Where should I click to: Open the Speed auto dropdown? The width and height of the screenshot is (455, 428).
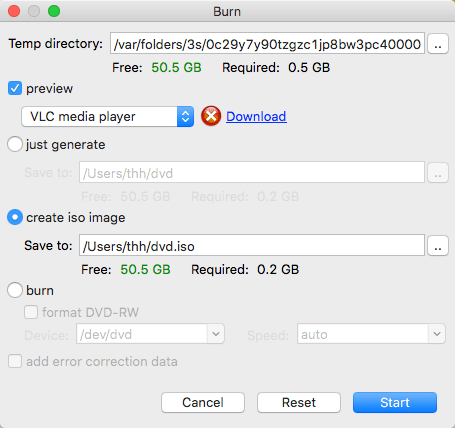click(x=437, y=334)
